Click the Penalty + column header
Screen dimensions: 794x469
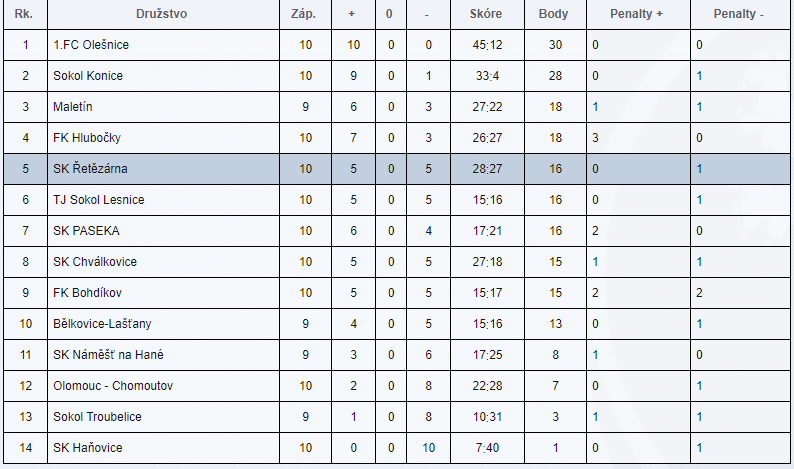pos(637,14)
